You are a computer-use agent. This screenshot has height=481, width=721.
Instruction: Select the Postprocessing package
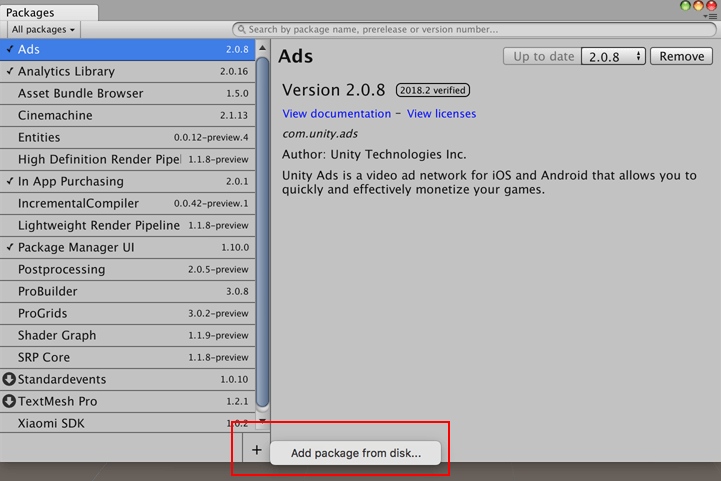click(x=127, y=269)
